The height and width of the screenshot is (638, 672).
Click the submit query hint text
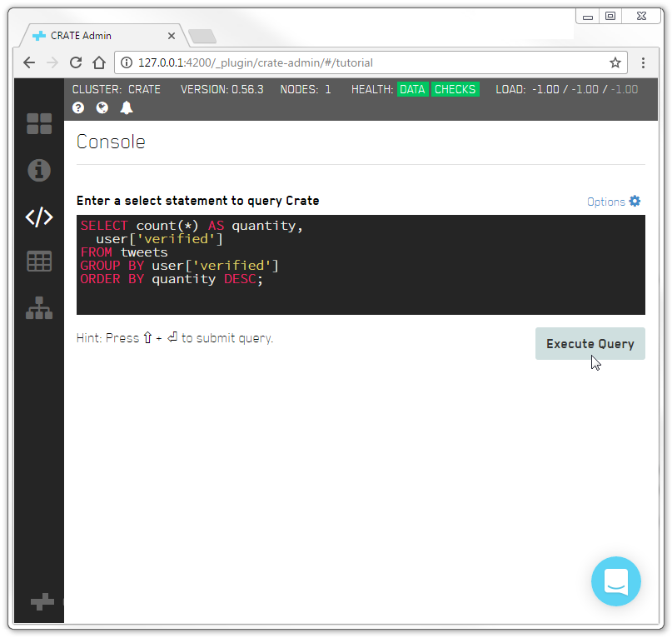click(x=175, y=338)
